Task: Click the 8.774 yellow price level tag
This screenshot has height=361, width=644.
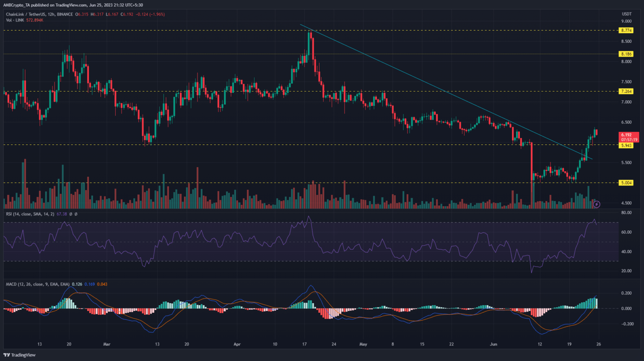Action: pyautogui.click(x=626, y=31)
